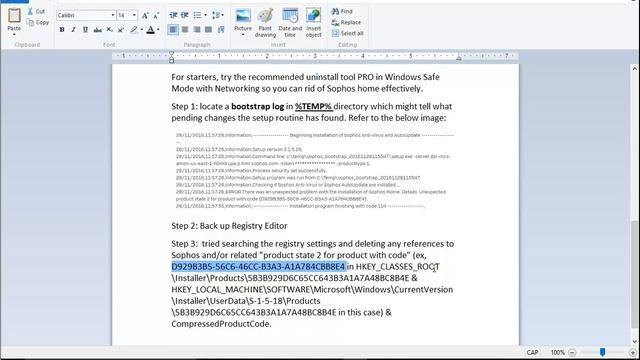The image size is (640, 360).
Task: Open Replace in the Editing group
Action: click(x=346, y=22)
